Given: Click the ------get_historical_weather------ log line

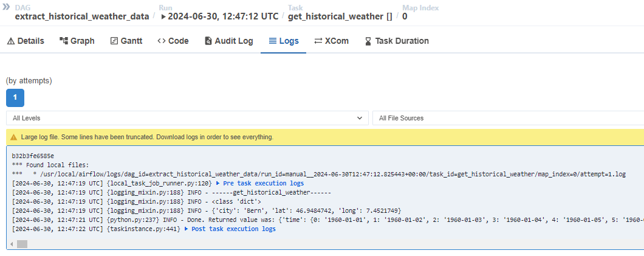Looking at the screenshot, I should (x=171, y=192).
